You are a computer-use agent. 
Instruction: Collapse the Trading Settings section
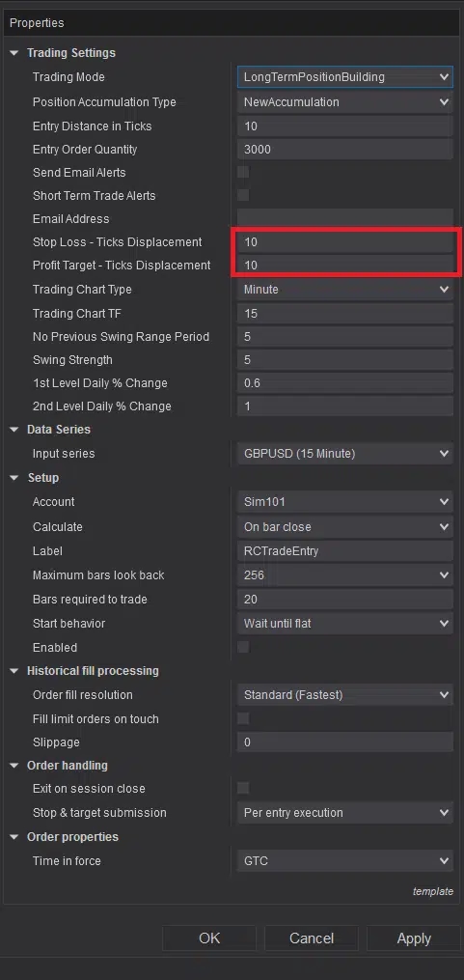(x=14, y=53)
